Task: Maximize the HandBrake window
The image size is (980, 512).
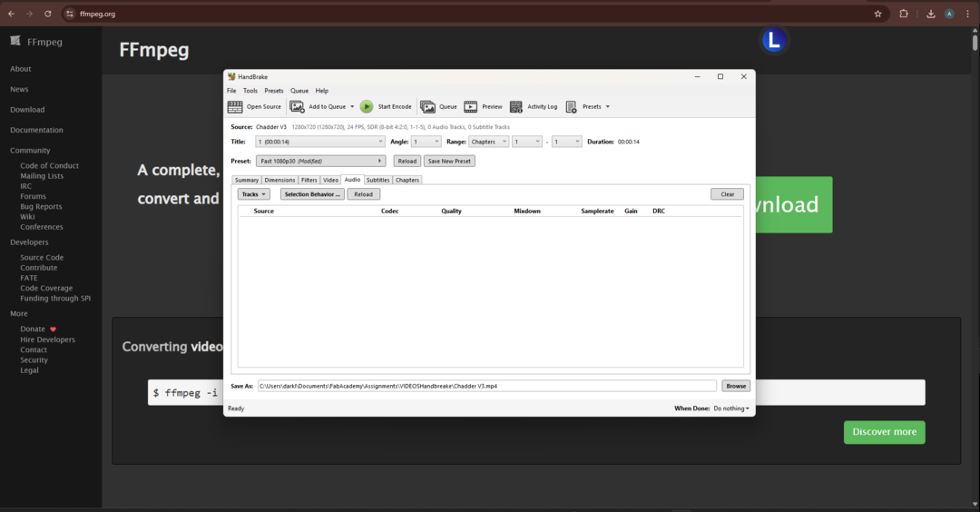Action: click(x=720, y=76)
